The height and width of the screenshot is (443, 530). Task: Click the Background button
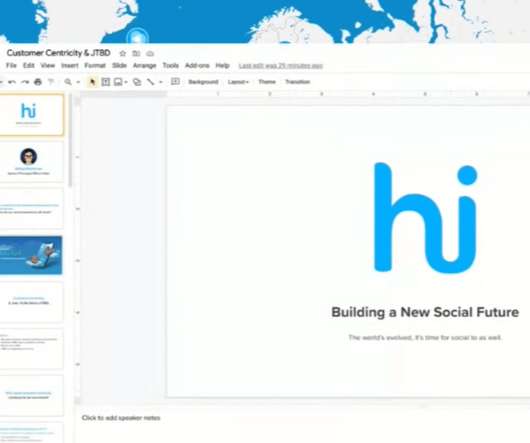(x=203, y=82)
